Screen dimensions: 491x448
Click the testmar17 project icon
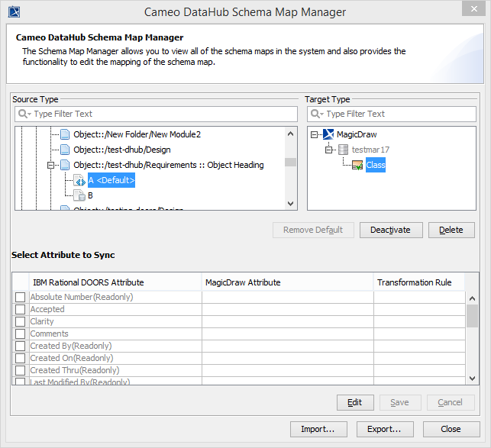pos(343,150)
